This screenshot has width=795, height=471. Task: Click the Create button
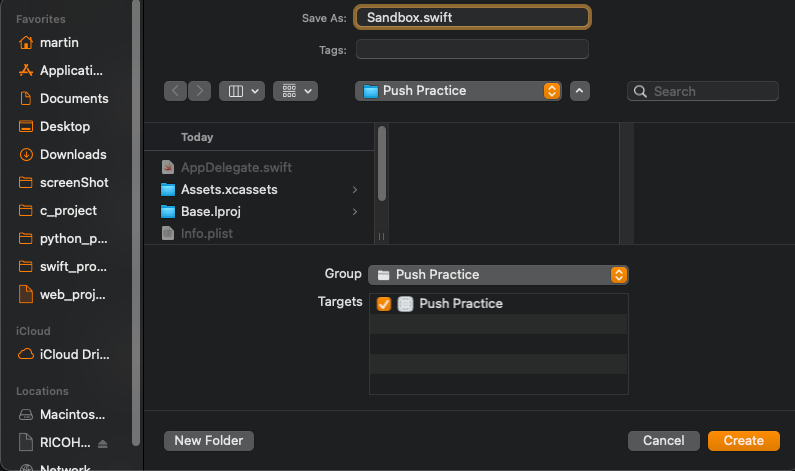743,441
